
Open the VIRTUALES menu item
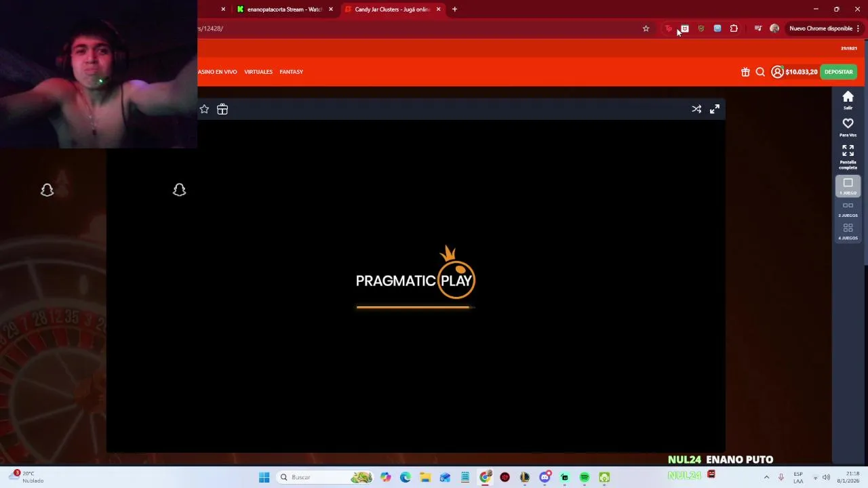click(x=258, y=72)
